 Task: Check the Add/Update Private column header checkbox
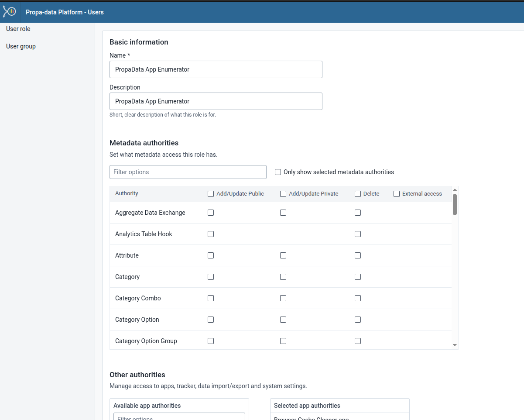coord(283,193)
